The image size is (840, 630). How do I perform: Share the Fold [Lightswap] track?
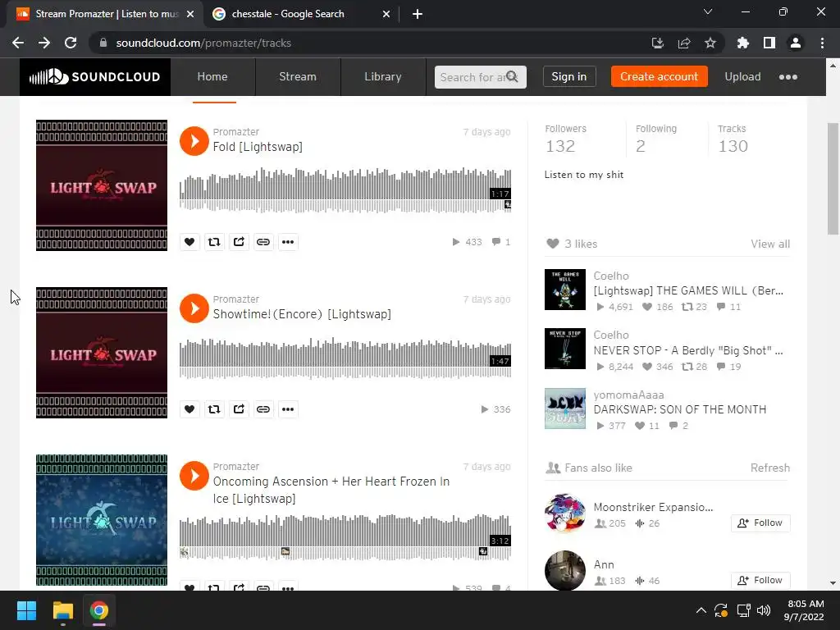pyautogui.click(x=239, y=242)
